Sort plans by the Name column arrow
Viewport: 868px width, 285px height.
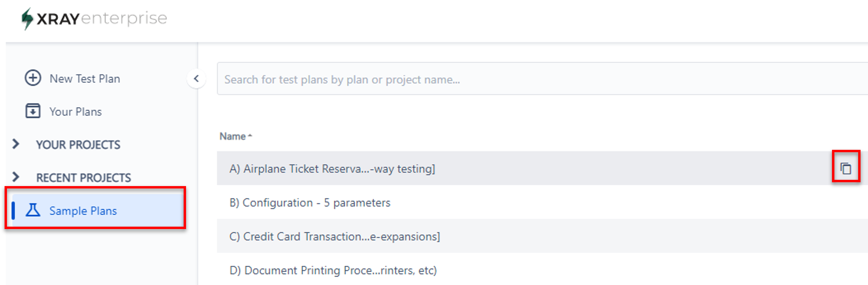pos(250,136)
